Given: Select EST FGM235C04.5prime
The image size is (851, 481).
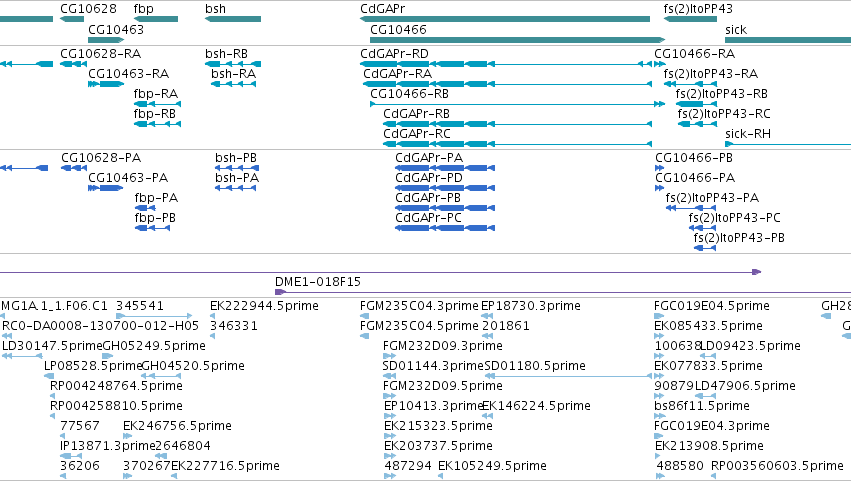Looking at the screenshot, I should point(419,326).
